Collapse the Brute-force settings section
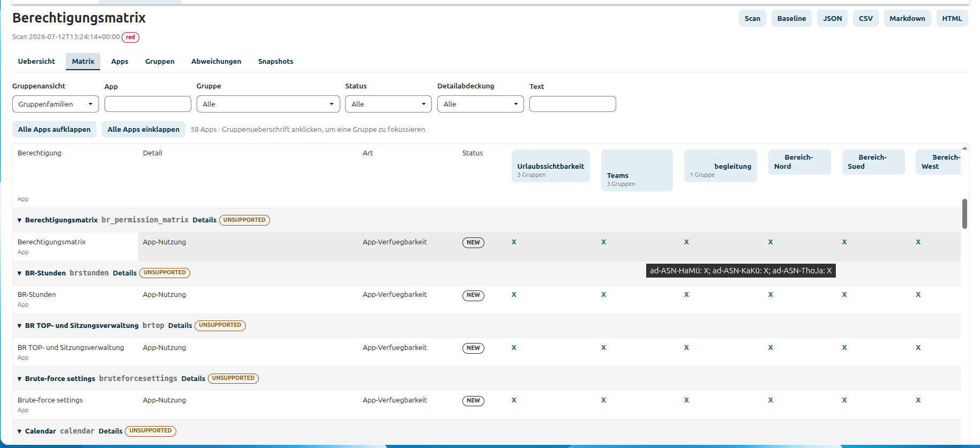980x448 pixels. click(x=20, y=379)
